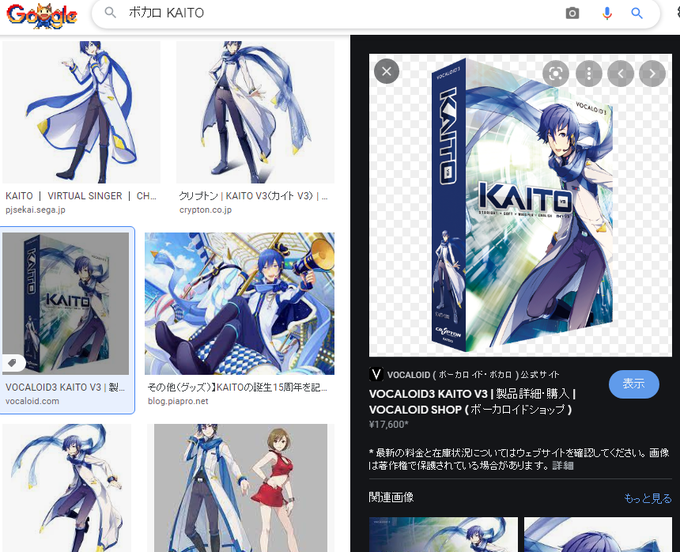Go to next image in preview
Viewport: 680px width, 552px height.
[x=652, y=73]
